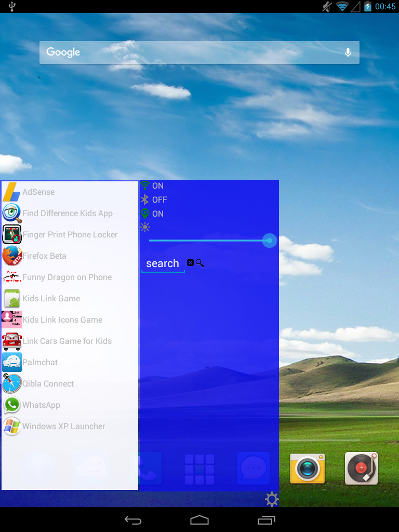Launch Firefox Beta icon
This screenshot has height=532, width=399.
click(12, 256)
